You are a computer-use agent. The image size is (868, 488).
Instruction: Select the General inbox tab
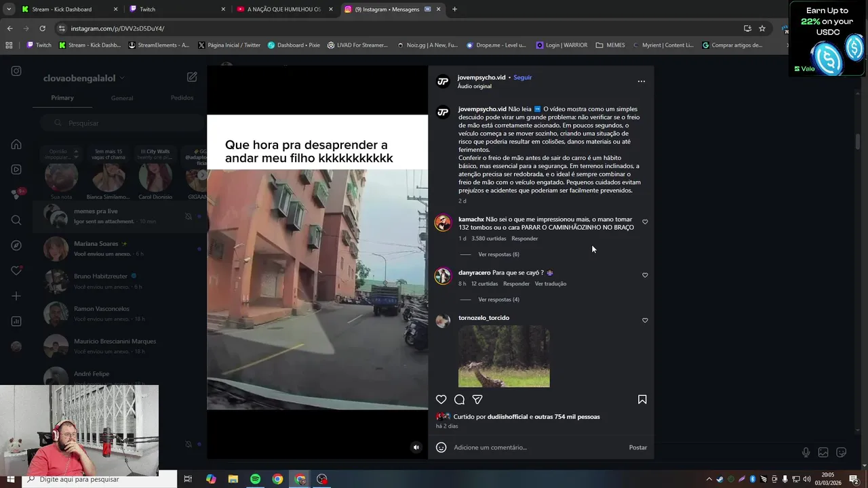pos(122,98)
